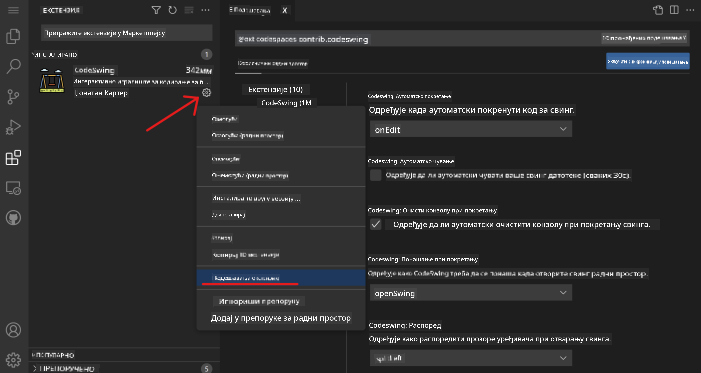Image resolution: width=701 pixels, height=373 pixels.
Task: Open the Source Control view
Action: coord(13,97)
